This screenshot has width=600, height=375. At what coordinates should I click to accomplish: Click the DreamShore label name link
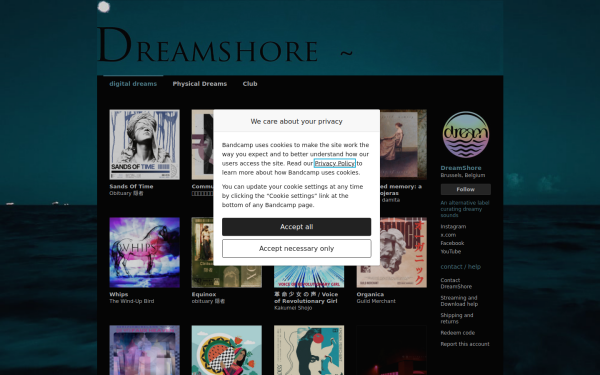[461, 168]
